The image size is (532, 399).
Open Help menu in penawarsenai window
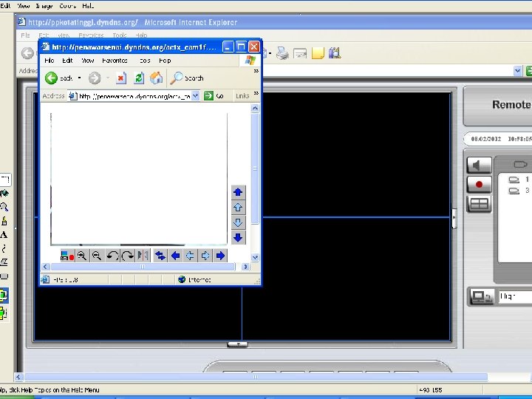click(x=165, y=61)
